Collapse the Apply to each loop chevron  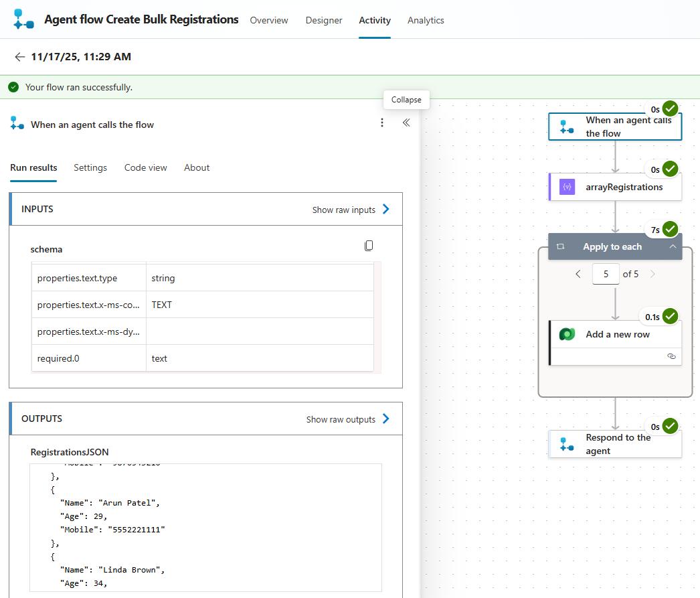click(673, 246)
